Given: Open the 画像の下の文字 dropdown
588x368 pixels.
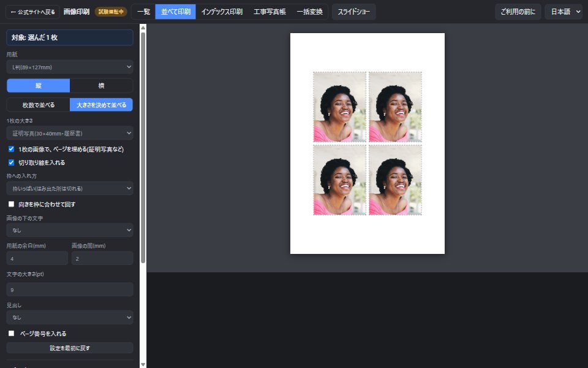Looking at the screenshot, I should [70, 230].
